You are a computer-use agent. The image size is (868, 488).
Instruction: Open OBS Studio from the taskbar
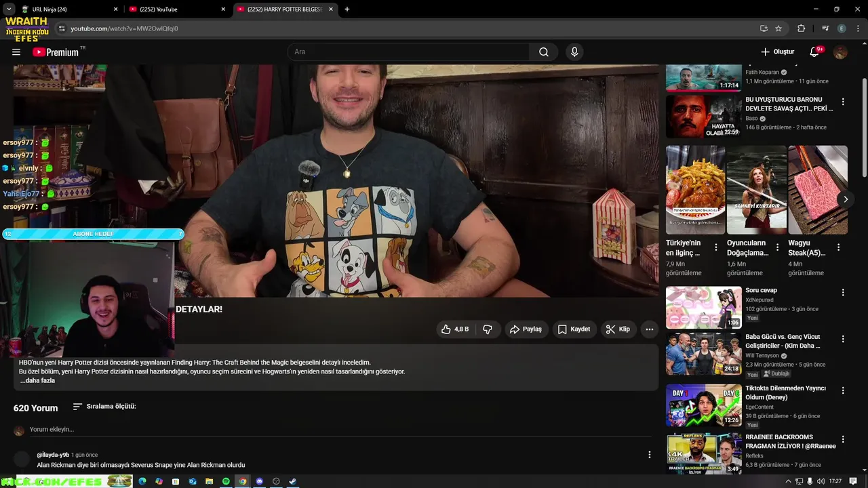click(x=276, y=481)
